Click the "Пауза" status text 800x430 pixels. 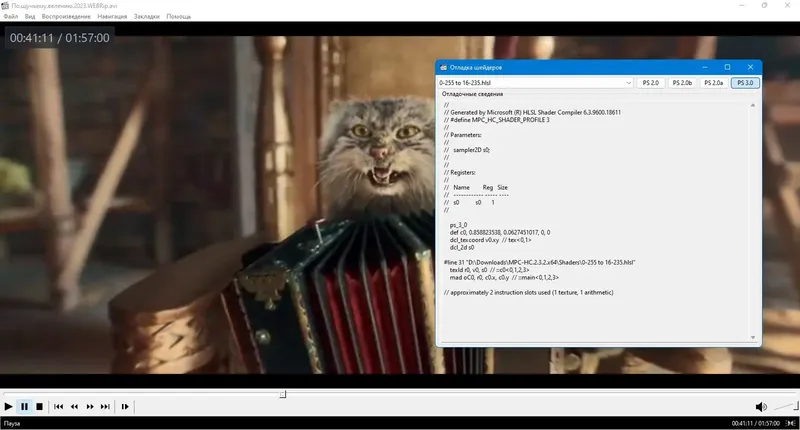point(12,423)
